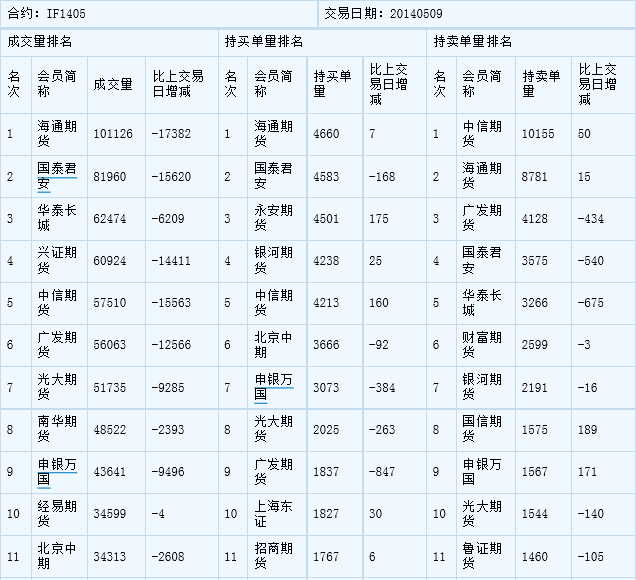Click the 成交量排名 section header

click(x=40, y=42)
